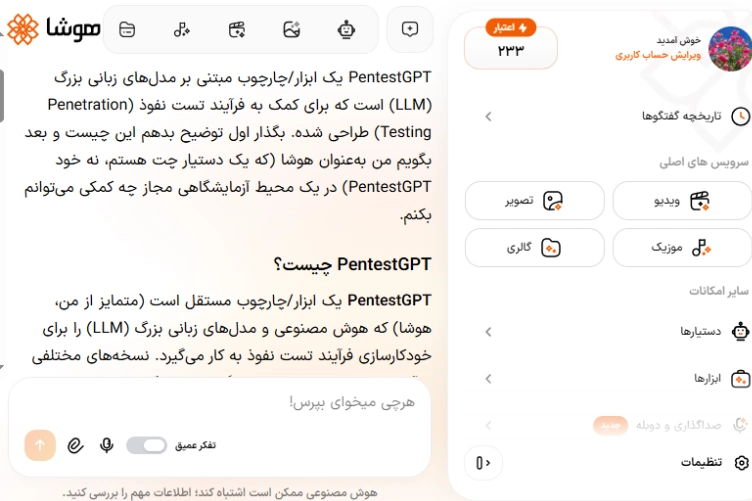This screenshot has height=501, width=752.
Task: Expand the دستیارها chevron
Action: click(x=488, y=331)
